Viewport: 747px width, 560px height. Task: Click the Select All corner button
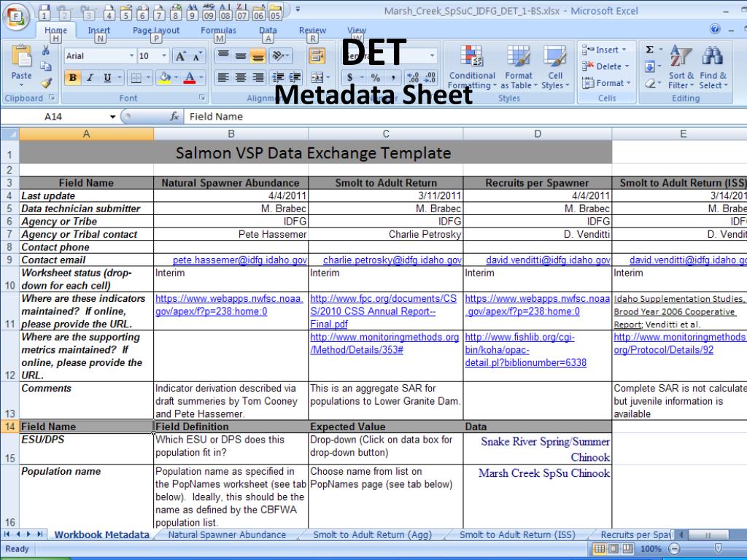point(9,134)
